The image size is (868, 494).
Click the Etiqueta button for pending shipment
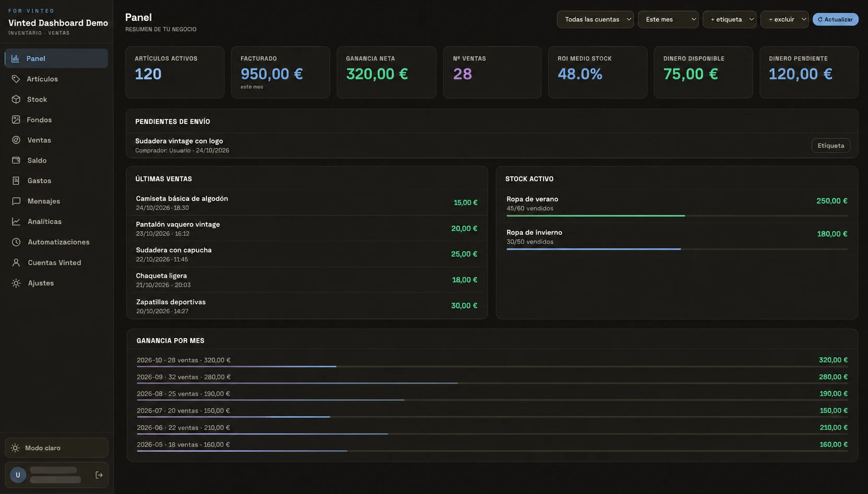tap(830, 146)
